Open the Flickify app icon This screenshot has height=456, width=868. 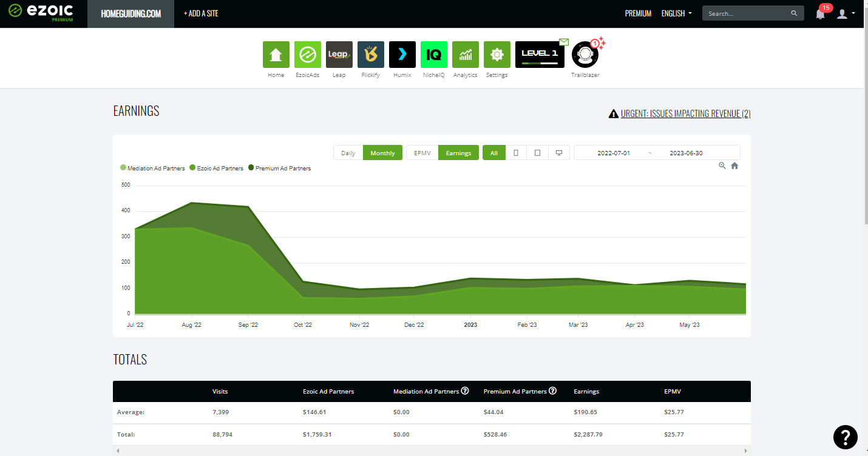[x=371, y=55]
